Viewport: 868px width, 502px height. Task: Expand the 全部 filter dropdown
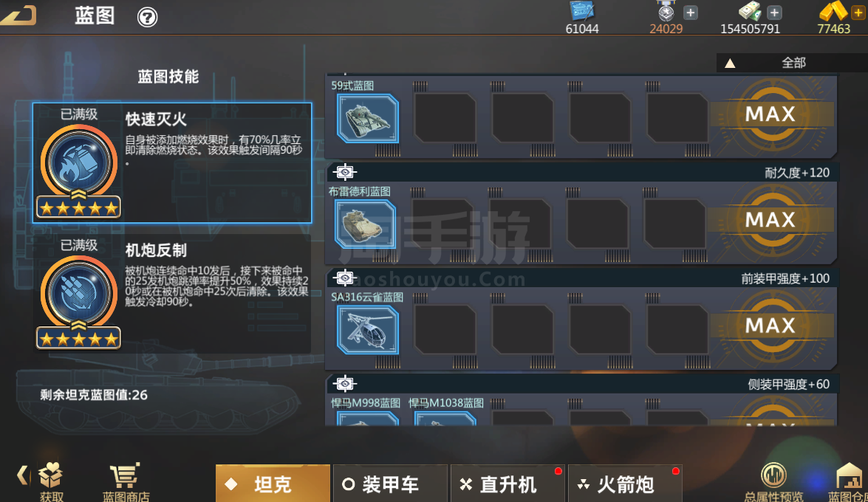[x=792, y=63]
